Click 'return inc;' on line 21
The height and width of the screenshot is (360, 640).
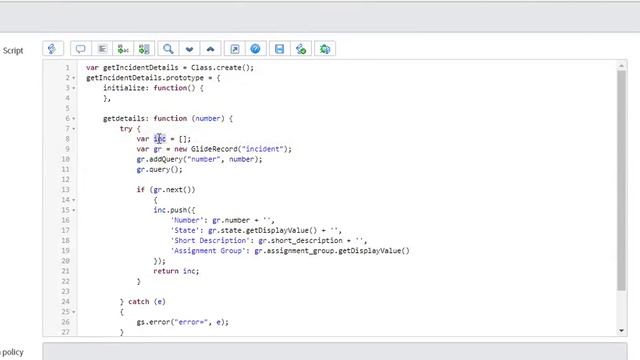[x=176, y=271]
